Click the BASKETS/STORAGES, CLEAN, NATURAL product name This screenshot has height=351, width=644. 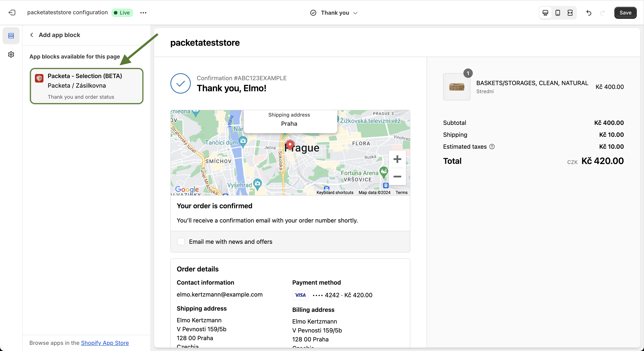tap(532, 83)
